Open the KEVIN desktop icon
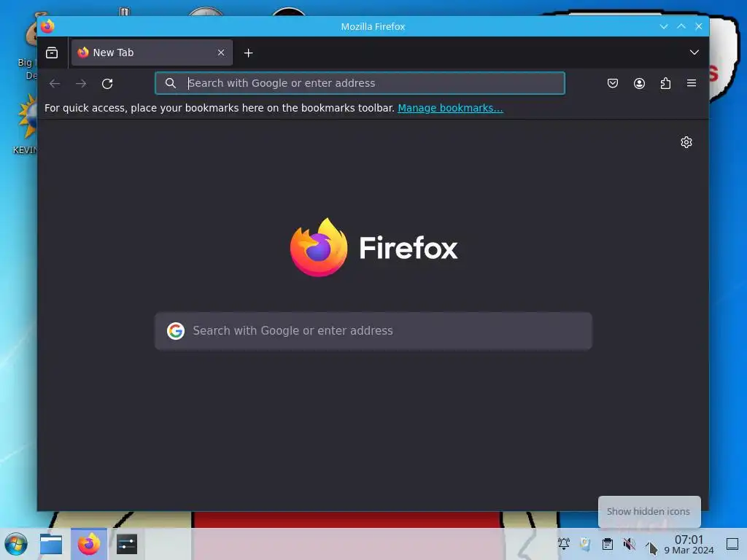The image size is (747, 560). click(26, 125)
